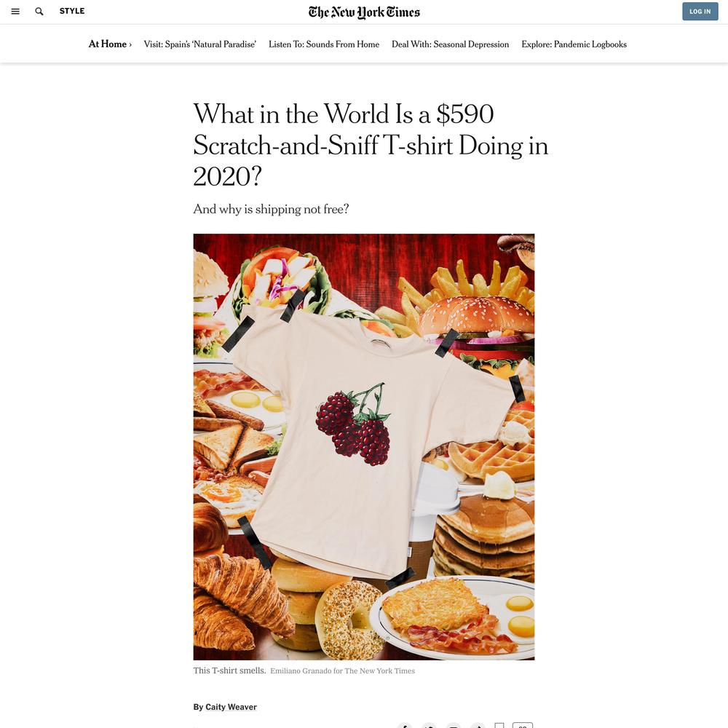Click the scratch-and-sniff T-shirt photo

point(364,447)
